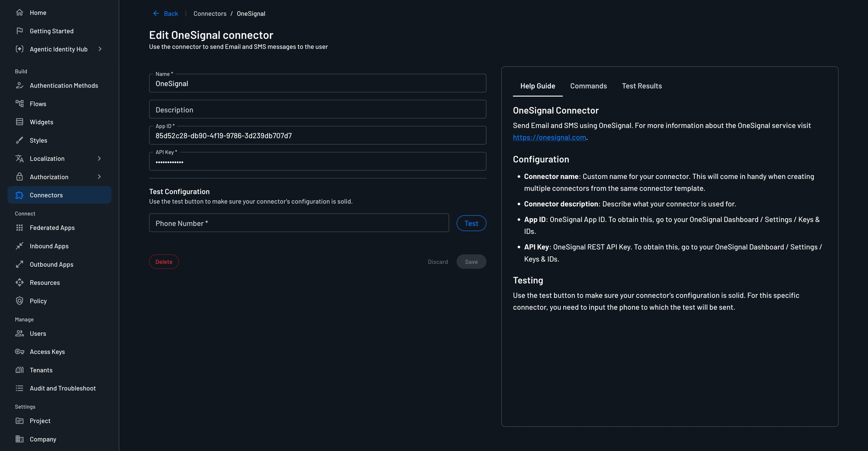Focus the API Key field
868x451 pixels.
pyautogui.click(x=318, y=161)
